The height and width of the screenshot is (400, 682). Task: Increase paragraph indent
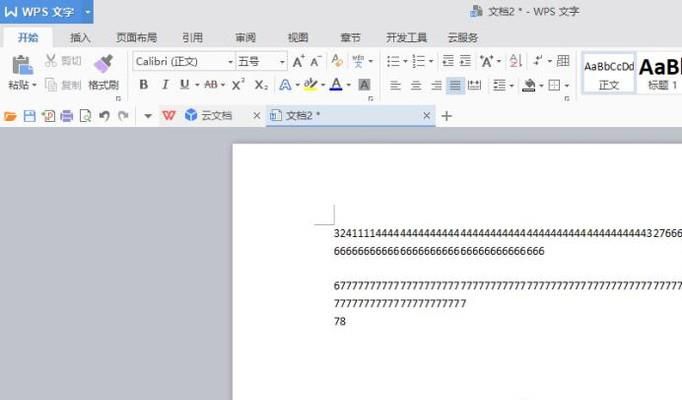[x=465, y=61]
